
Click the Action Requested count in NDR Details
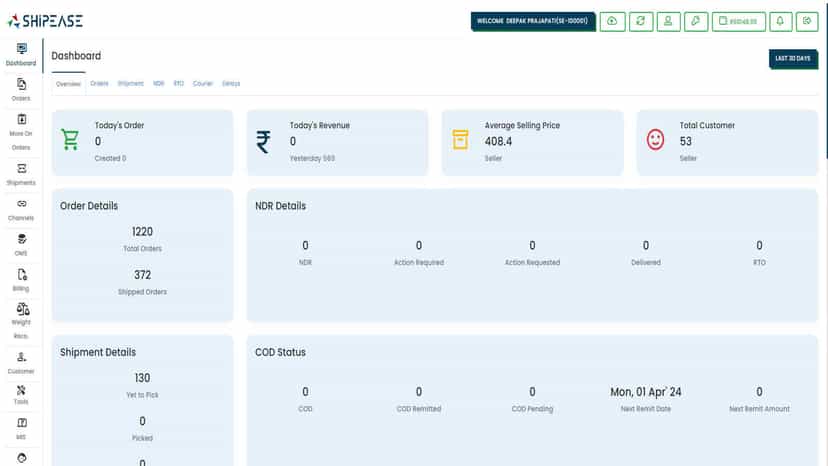click(532, 246)
